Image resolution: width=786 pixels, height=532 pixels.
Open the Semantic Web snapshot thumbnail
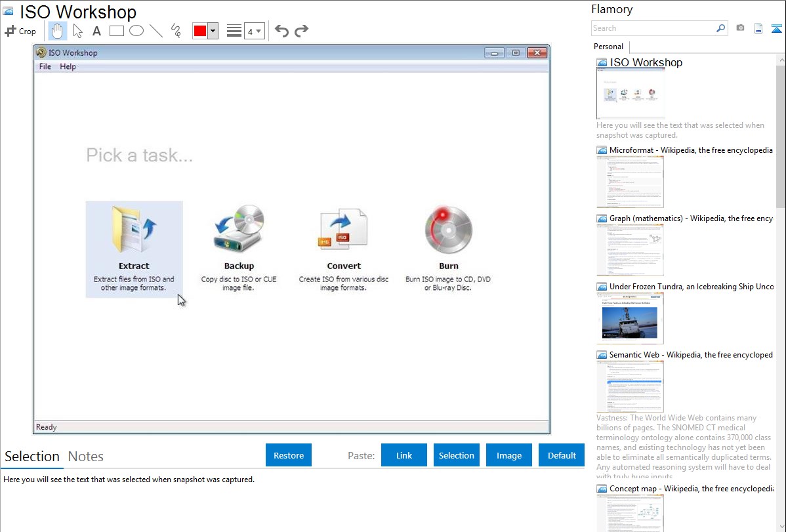[630, 386]
